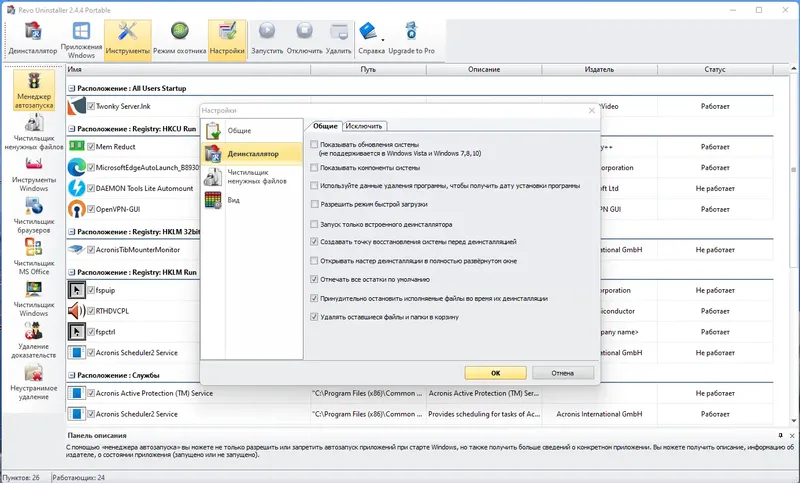Open the Справка dropdown arrow
The width and height of the screenshot is (800, 483).
coord(383,40)
